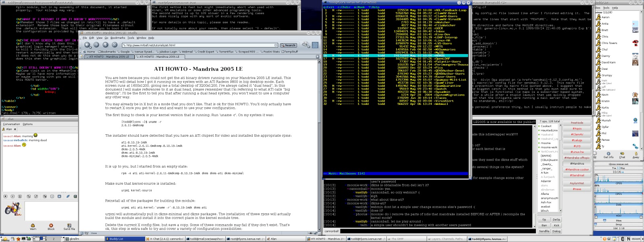Close the Alan conversation tab

coord(15,129)
